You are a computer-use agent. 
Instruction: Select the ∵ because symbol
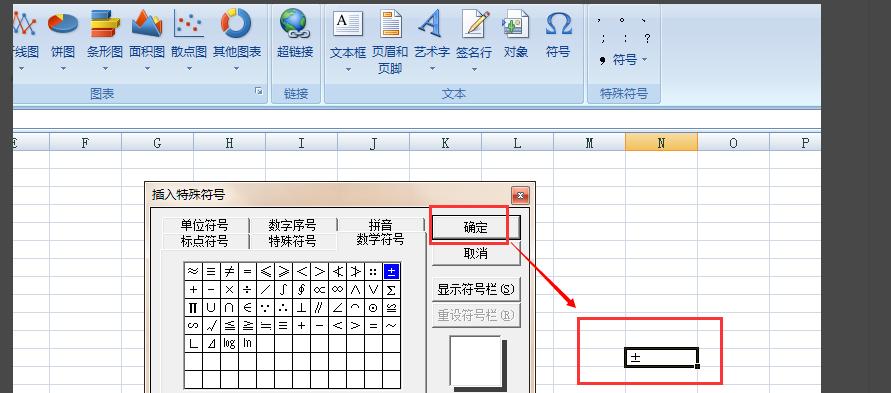(265, 307)
